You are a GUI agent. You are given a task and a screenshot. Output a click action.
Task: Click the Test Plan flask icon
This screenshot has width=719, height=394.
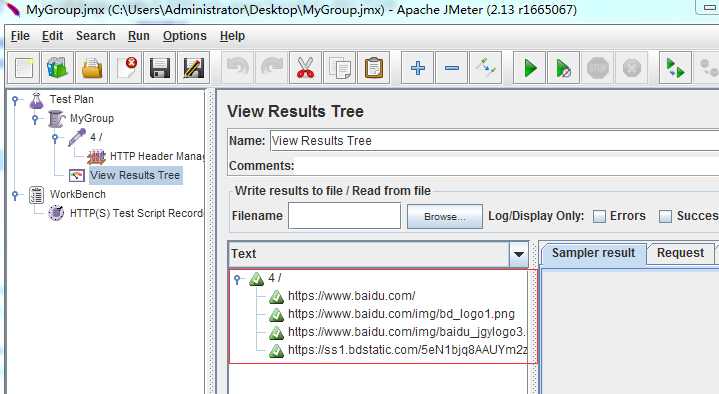pyautogui.click(x=37, y=100)
